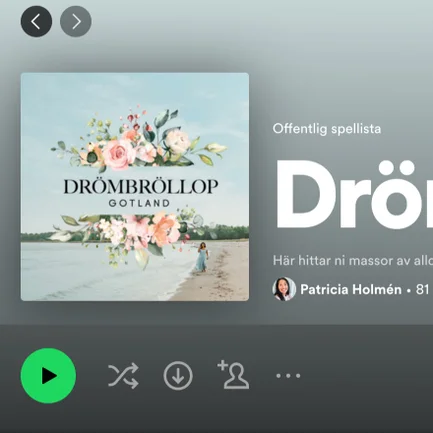Viewport: 433px width, 433px height.
Task: Click the 'Offentlig spellista' label
Action: pyautogui.click(x=327, y=129)
